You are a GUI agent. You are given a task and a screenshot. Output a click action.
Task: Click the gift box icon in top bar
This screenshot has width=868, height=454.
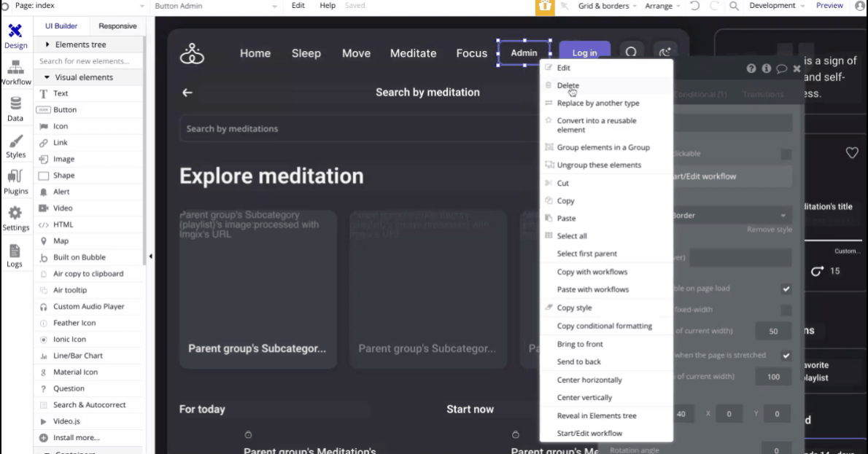(x=545, y=7)
